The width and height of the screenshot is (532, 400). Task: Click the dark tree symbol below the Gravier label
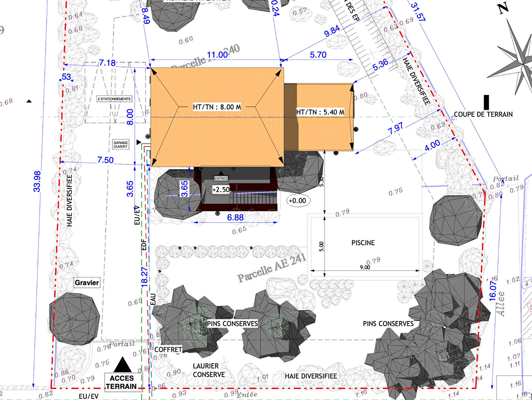point(75,318)
